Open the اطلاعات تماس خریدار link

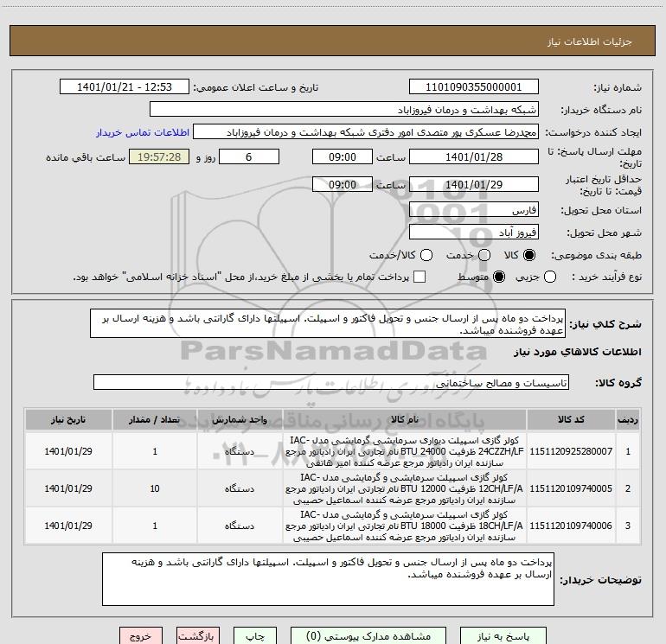pos(143,132)
